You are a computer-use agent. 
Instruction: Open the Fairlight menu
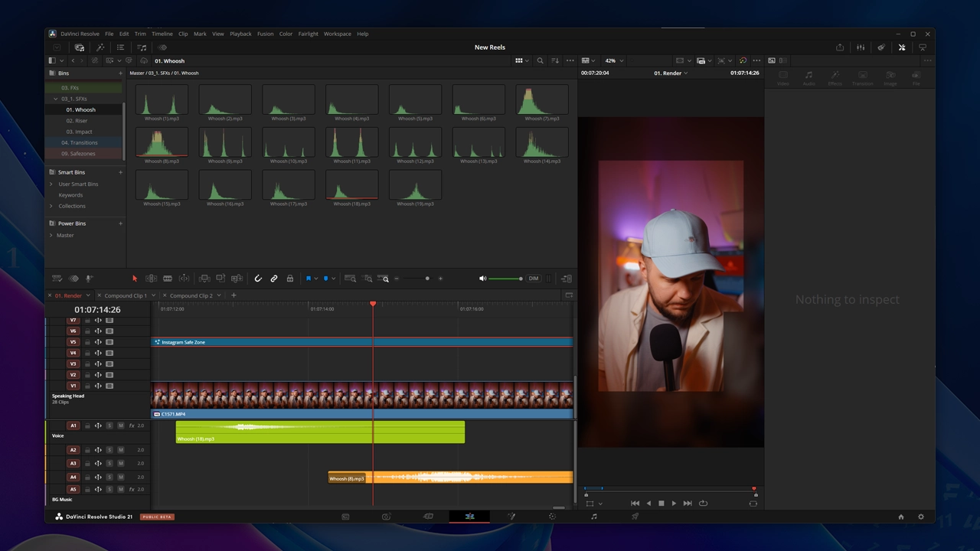point(309,34)
